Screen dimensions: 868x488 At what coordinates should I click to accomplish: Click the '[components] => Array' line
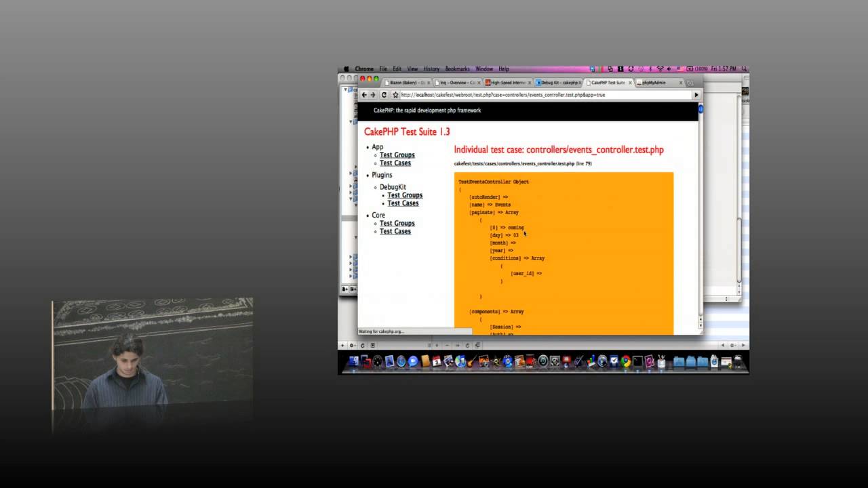(x=496, y=312)
